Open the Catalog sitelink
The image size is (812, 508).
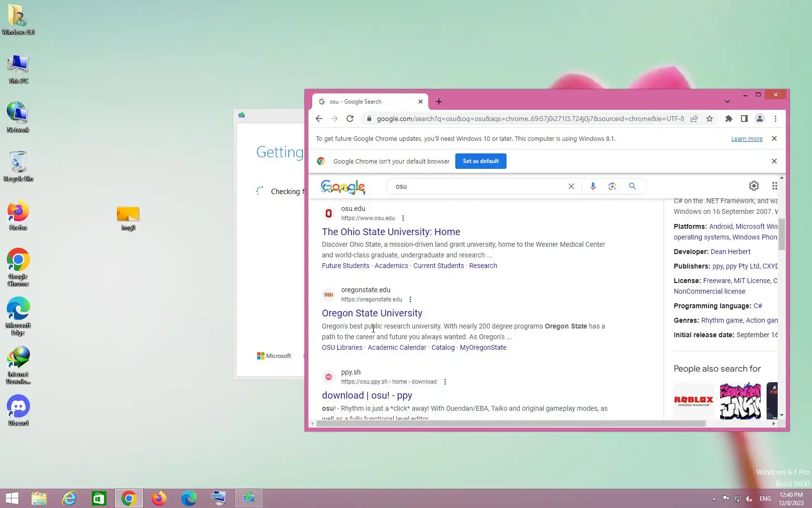(443, 347)
